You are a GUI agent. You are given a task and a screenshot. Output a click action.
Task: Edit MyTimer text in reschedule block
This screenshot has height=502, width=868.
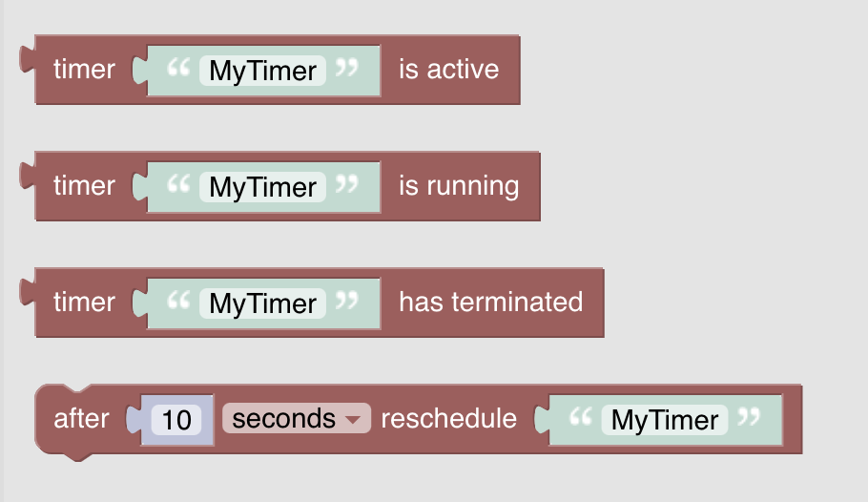click(664, 420)
